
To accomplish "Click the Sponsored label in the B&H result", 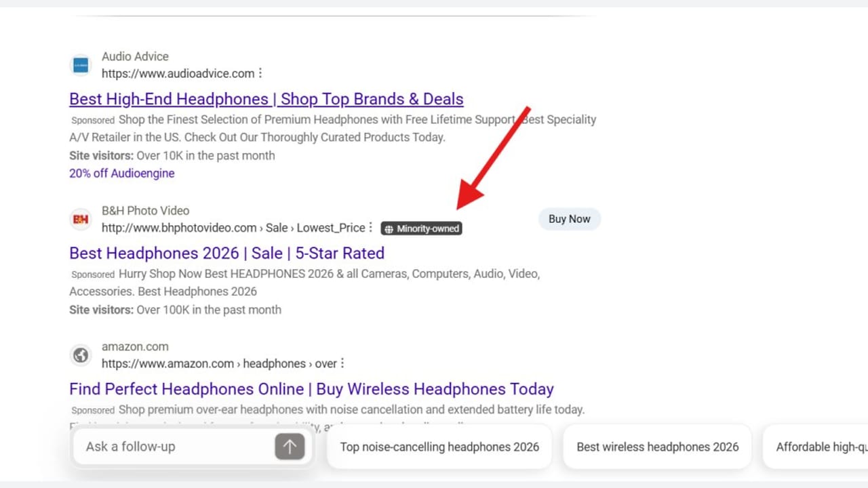I will coord(93,274).
